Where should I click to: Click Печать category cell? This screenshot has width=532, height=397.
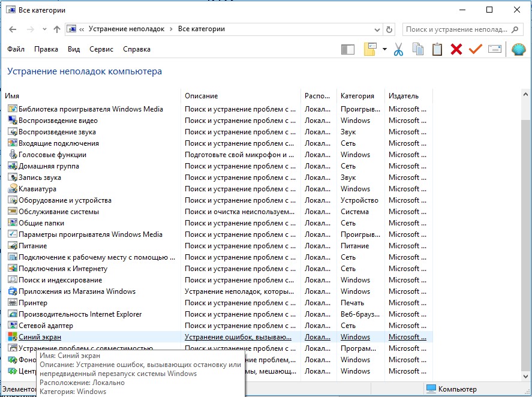point(352,303)
